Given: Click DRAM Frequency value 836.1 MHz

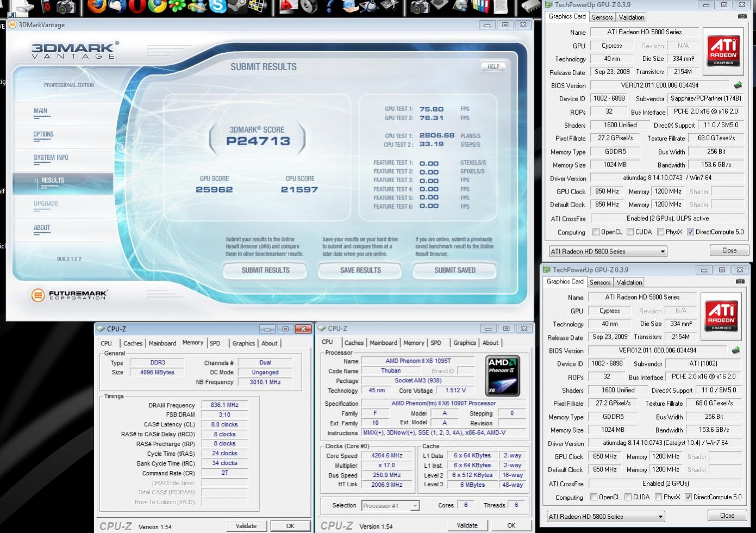Looking at the screenshot, I should click(x=224, y=405).
